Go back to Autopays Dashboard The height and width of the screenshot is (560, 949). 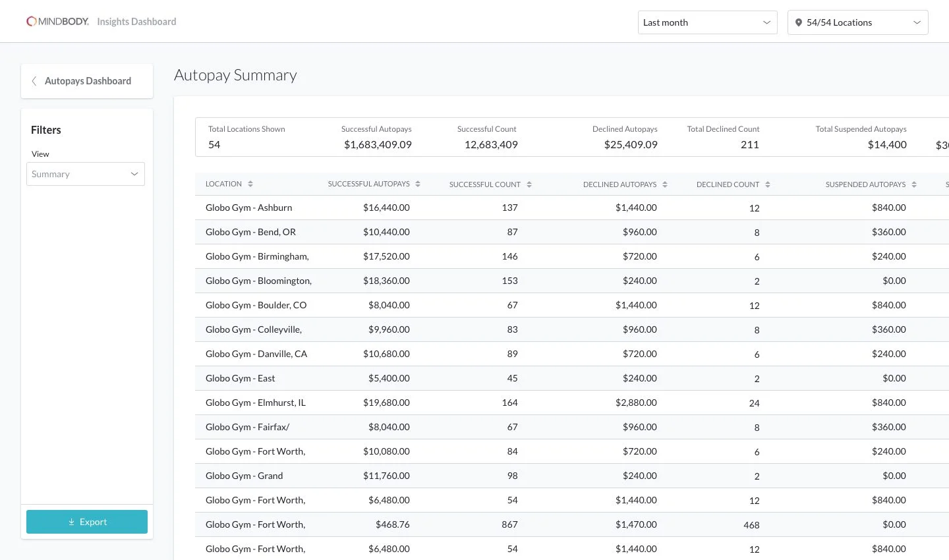87,81
